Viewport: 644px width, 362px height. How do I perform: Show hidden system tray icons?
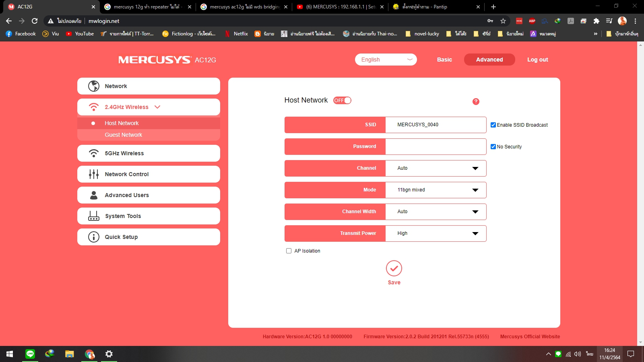(548, 354)
